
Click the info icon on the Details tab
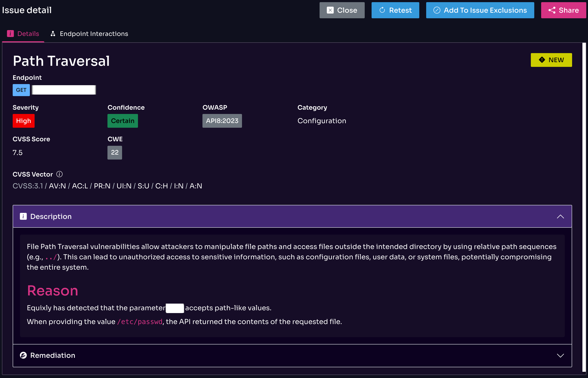click(x=10, y=34)
